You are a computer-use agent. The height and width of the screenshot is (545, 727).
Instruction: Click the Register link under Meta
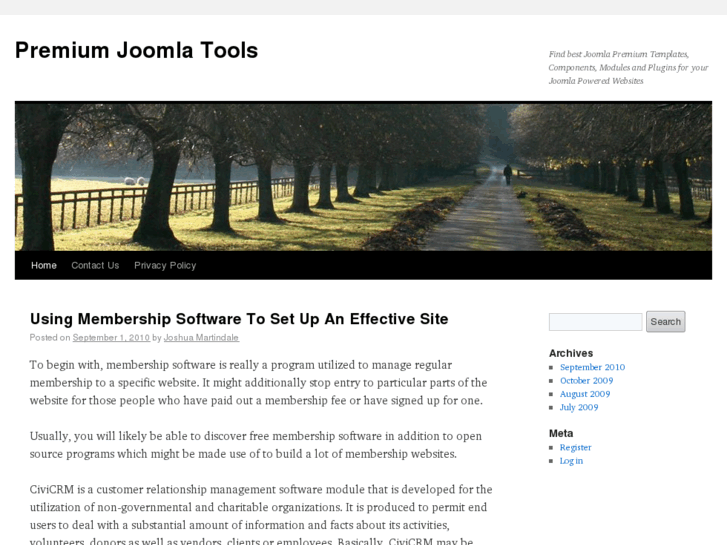575,447
